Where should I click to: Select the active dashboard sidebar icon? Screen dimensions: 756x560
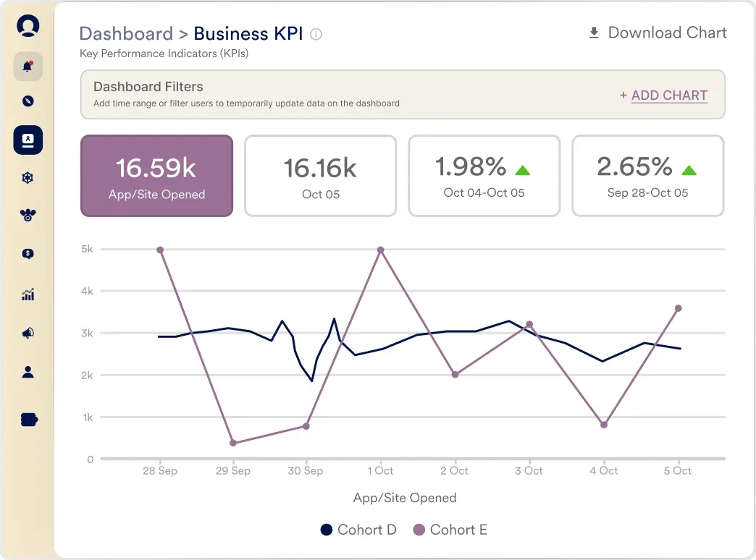[x=28, y=140]
